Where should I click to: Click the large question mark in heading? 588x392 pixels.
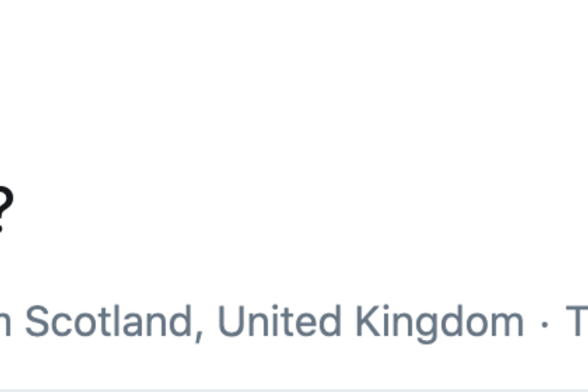pos(4,210)
